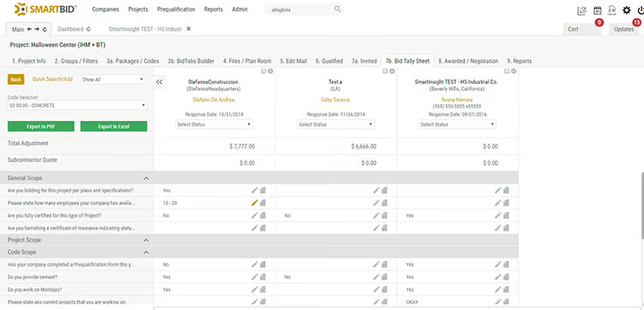Open the Admin menu
Screen dimensions: 644x310
pos(240,9)
